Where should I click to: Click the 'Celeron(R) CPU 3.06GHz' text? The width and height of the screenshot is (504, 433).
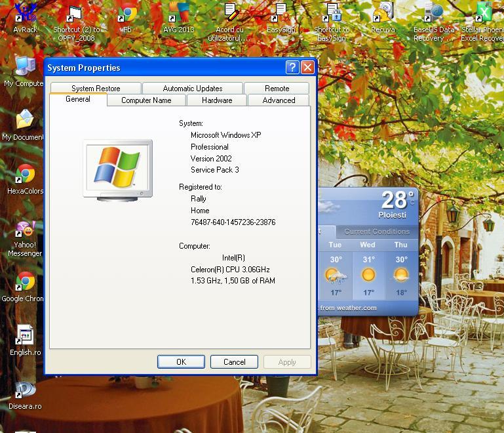(230, 270)
